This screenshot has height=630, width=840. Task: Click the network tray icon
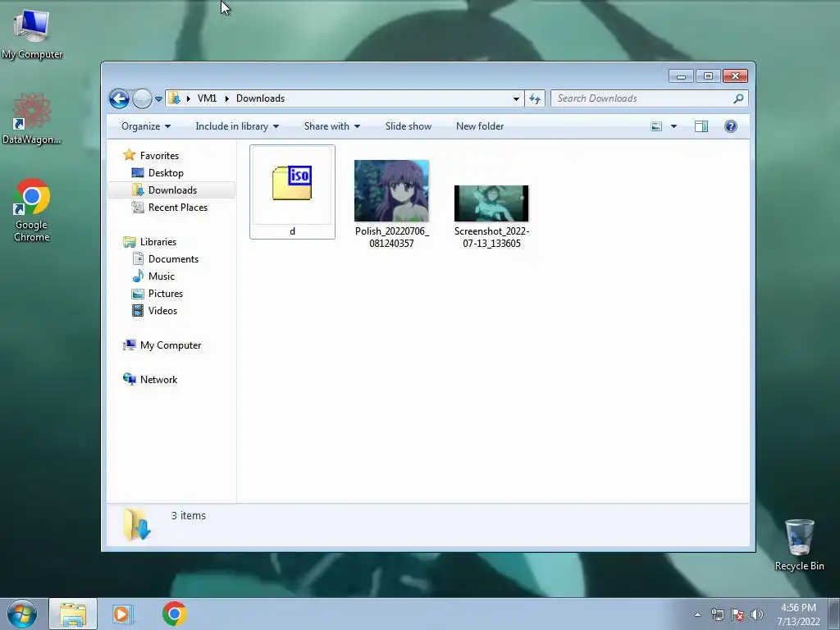click(x=717, y=614)
